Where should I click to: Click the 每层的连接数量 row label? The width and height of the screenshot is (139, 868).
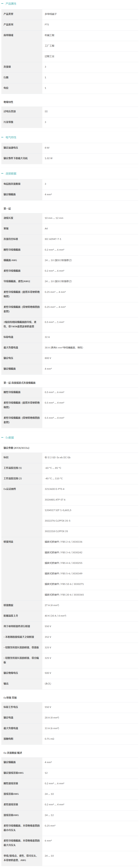[x=12, y=184]
